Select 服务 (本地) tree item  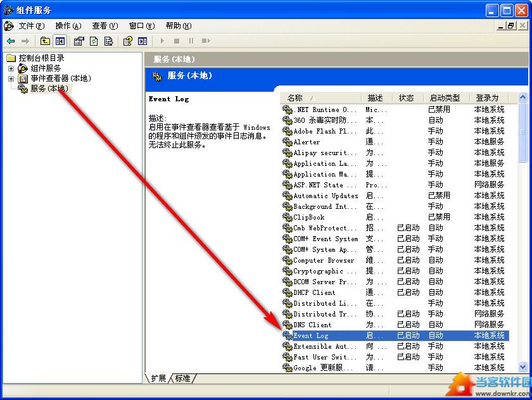pos(49,89)
